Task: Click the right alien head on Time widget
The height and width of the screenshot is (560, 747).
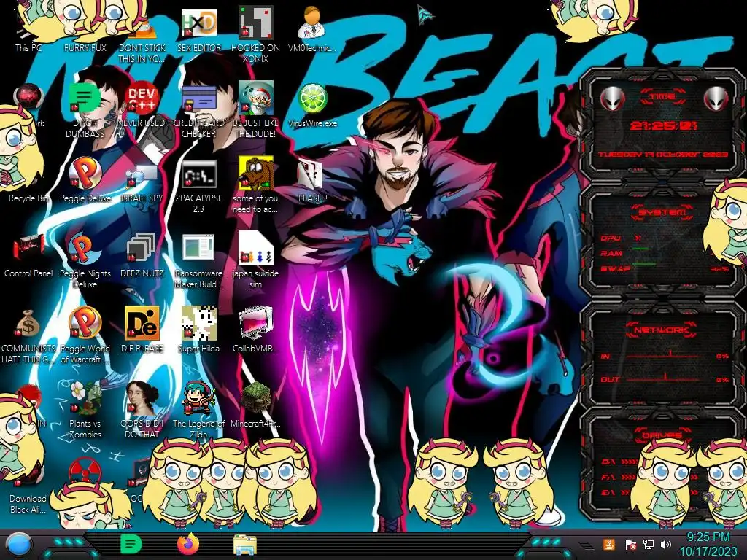Action: 716,98
